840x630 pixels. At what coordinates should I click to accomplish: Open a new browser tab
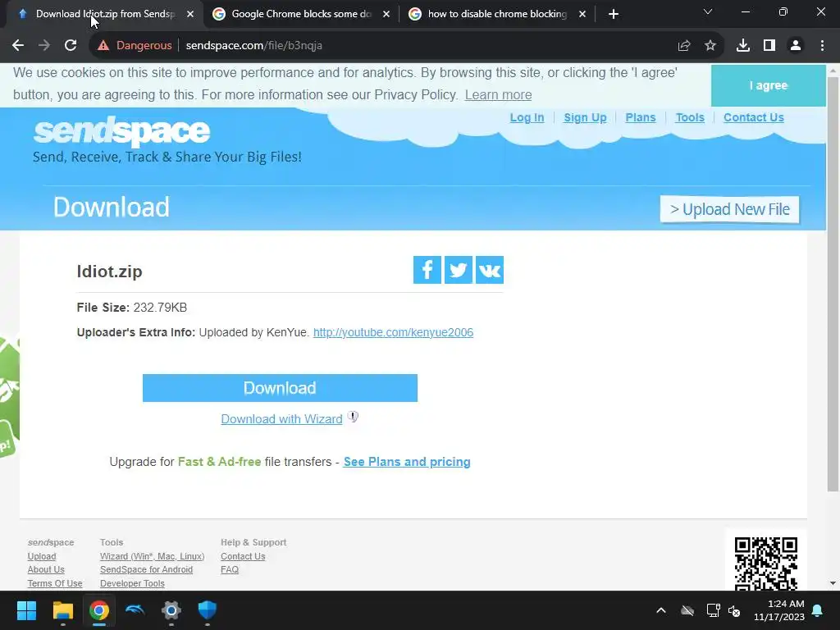click(614, 14)
